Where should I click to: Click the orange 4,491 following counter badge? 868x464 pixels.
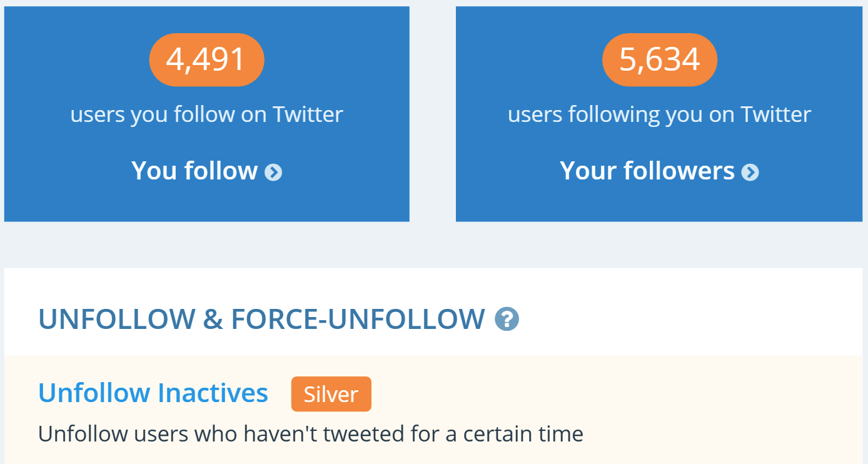pyautogui.click(x=206, y=59)
